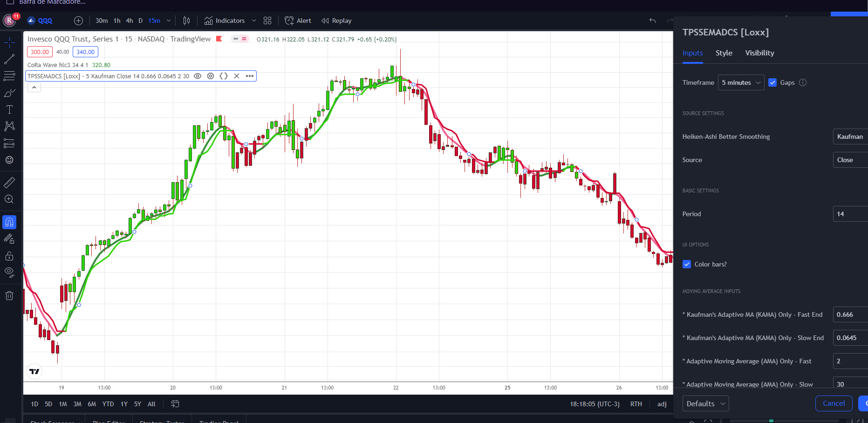
Task: Toggle the adj adjusted data button
Action: (662, 404)
